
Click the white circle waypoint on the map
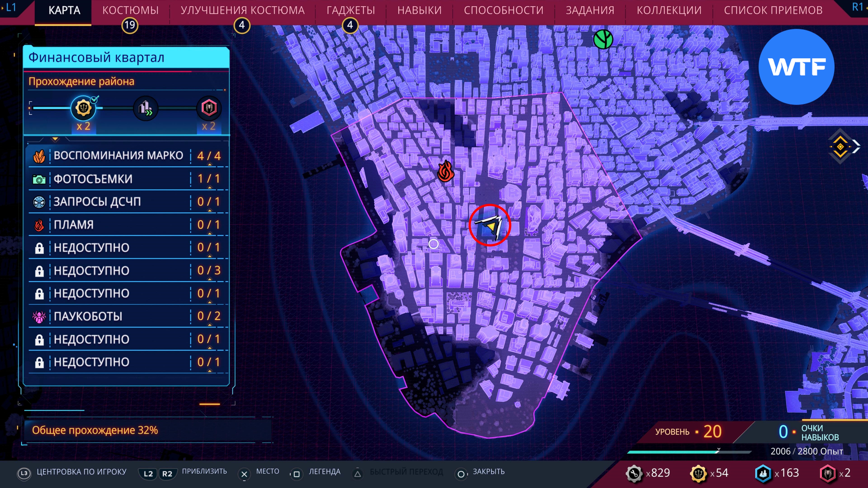point(433,244)
